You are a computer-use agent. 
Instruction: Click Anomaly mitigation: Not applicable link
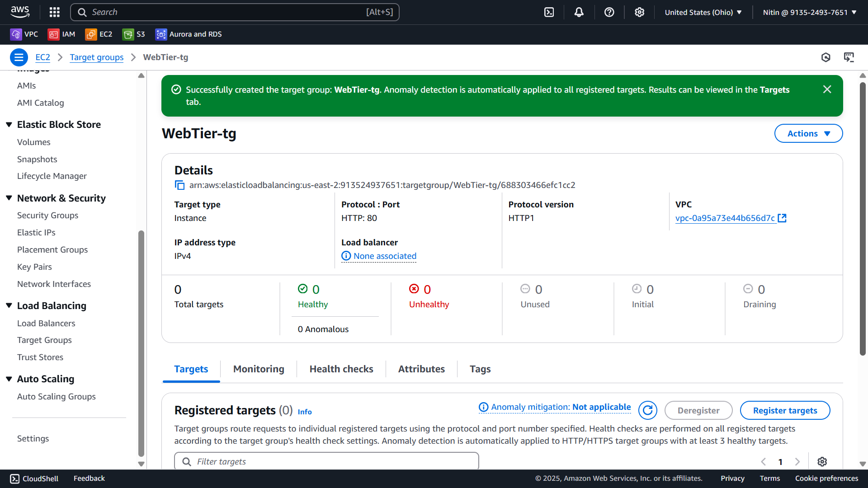pyautogui.click(x=561, y=407)
